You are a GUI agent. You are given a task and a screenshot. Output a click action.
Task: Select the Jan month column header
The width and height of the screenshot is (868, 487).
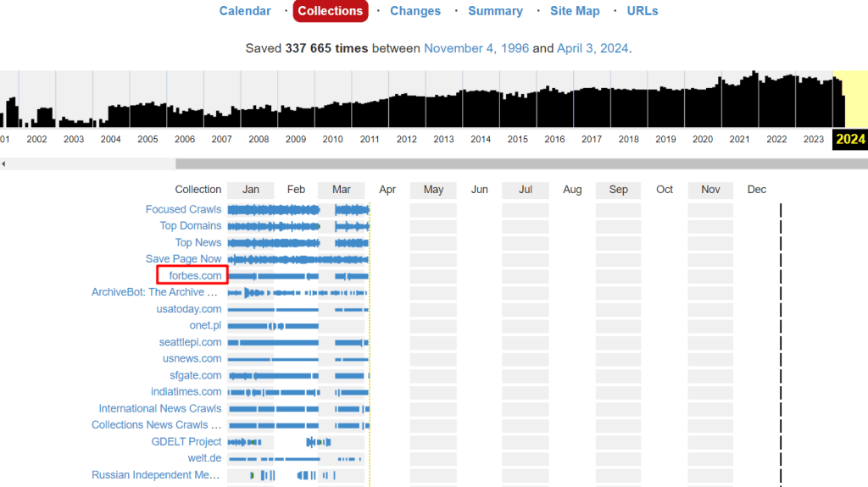click(250, 190)
